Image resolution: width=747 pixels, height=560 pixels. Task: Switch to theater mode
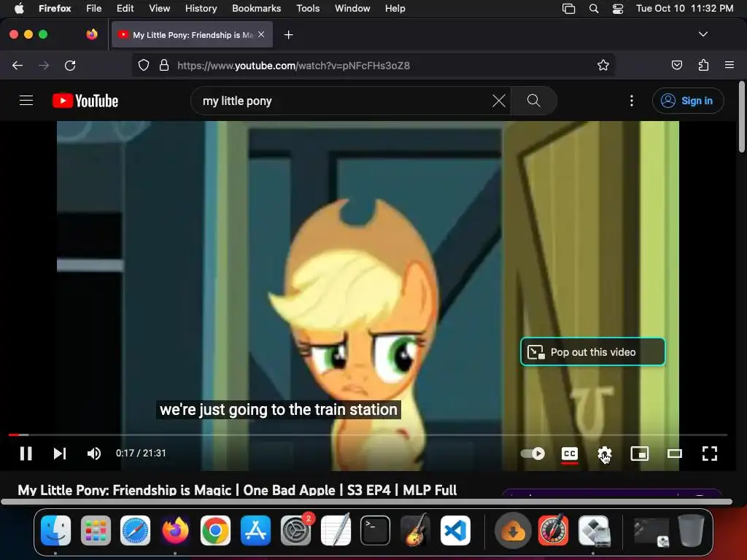(x=675, y=454)
